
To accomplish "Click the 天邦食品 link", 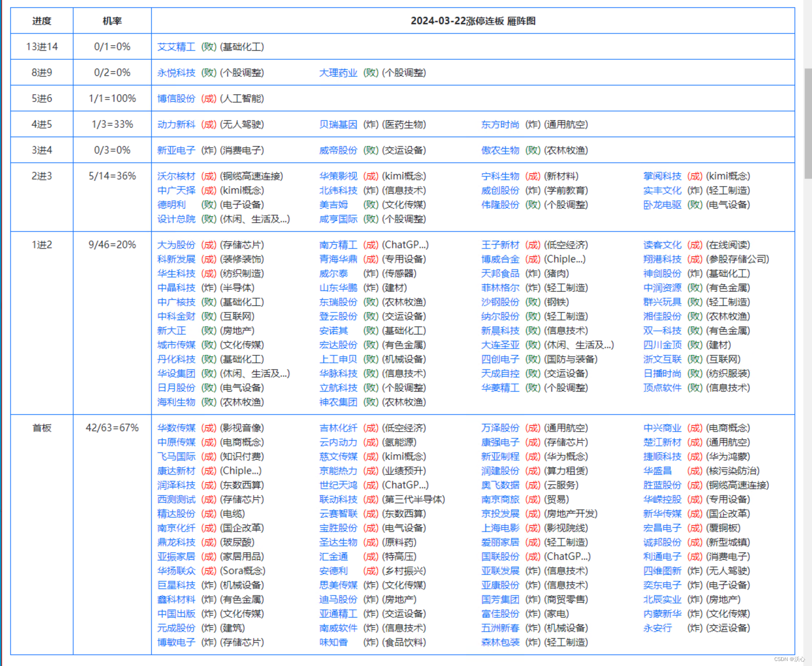I will coord(500,274).
